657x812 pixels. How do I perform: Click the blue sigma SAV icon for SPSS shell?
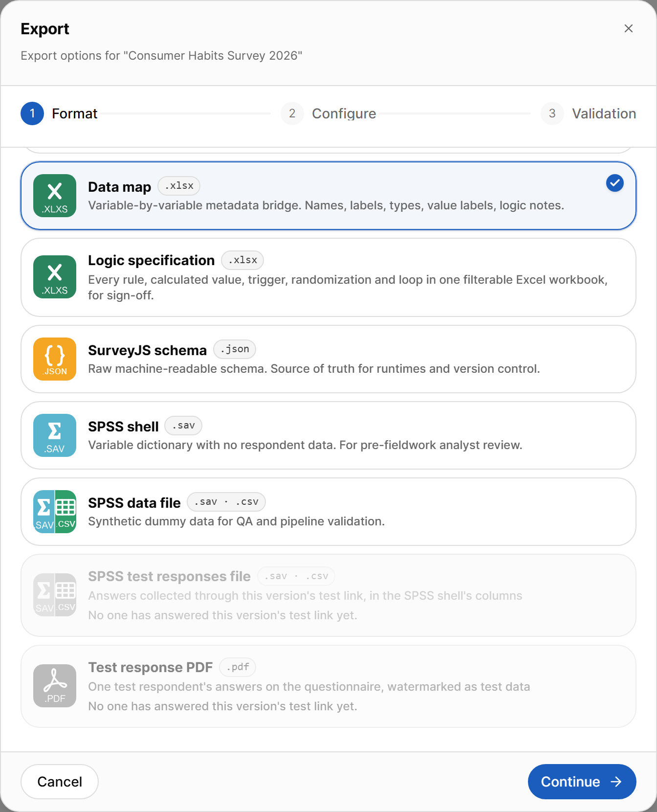point(55,435)
